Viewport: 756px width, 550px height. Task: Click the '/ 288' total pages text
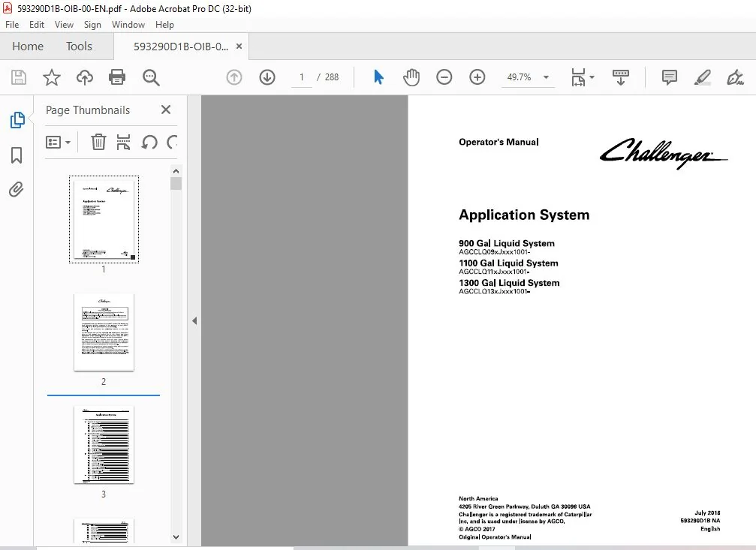click(x=327, y=77)
